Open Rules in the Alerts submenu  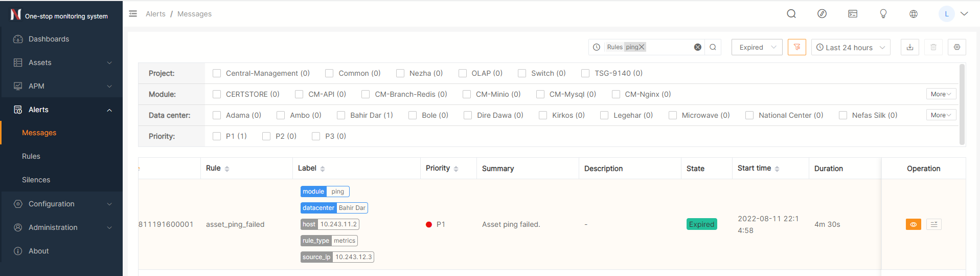click(31, 156)
